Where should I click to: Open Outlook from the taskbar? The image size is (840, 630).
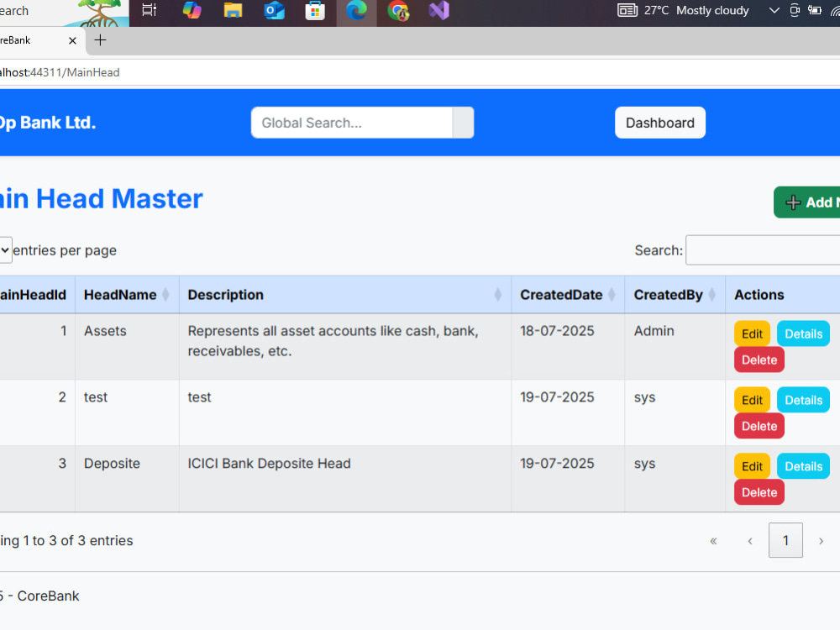274,10
